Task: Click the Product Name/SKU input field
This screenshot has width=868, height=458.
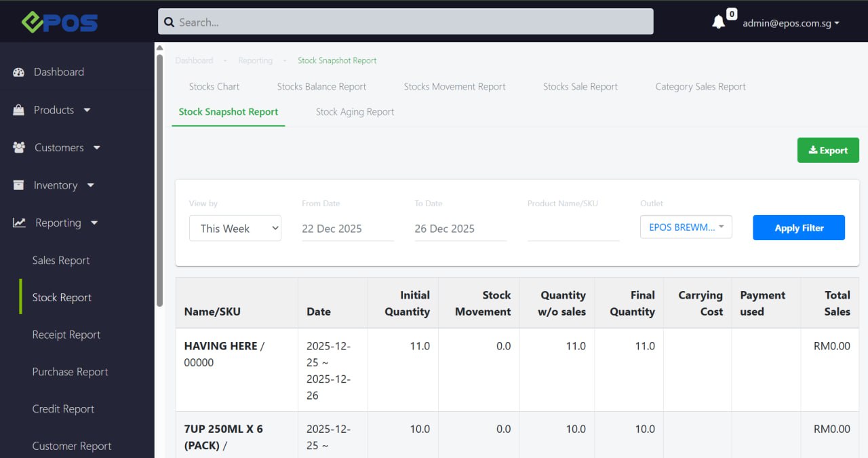Action: point(573,229)
